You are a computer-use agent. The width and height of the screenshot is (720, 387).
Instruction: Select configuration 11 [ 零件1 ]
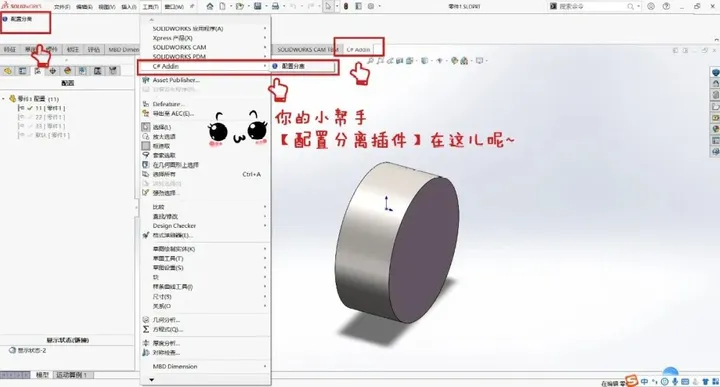pyautogui.click(x=50, y=108)
